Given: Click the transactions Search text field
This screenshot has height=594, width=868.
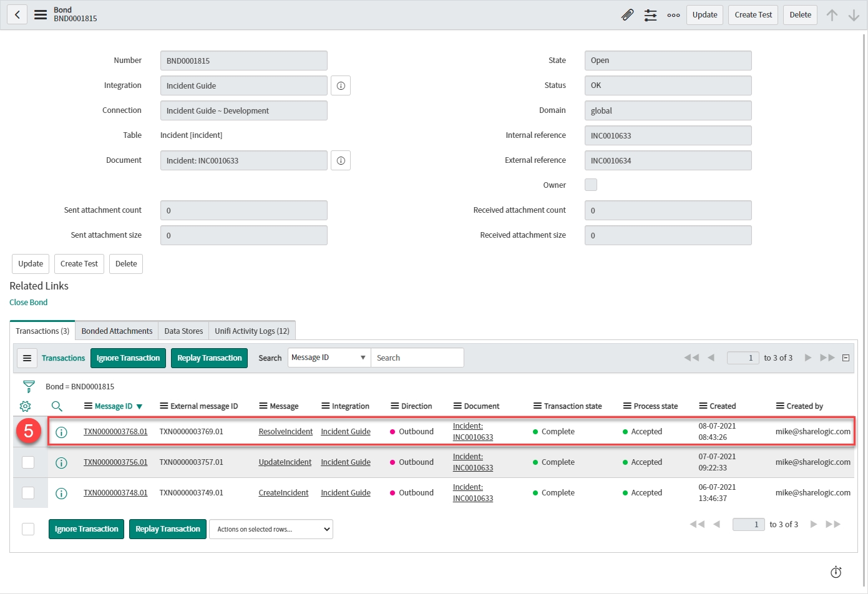Looking at the screenshot, I should 417,358.
